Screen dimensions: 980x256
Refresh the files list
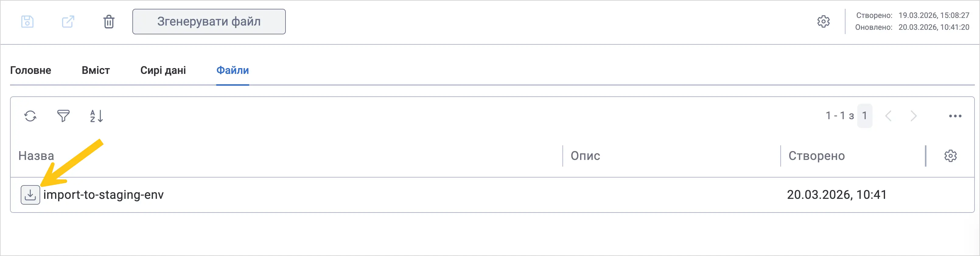pos(30,116)
